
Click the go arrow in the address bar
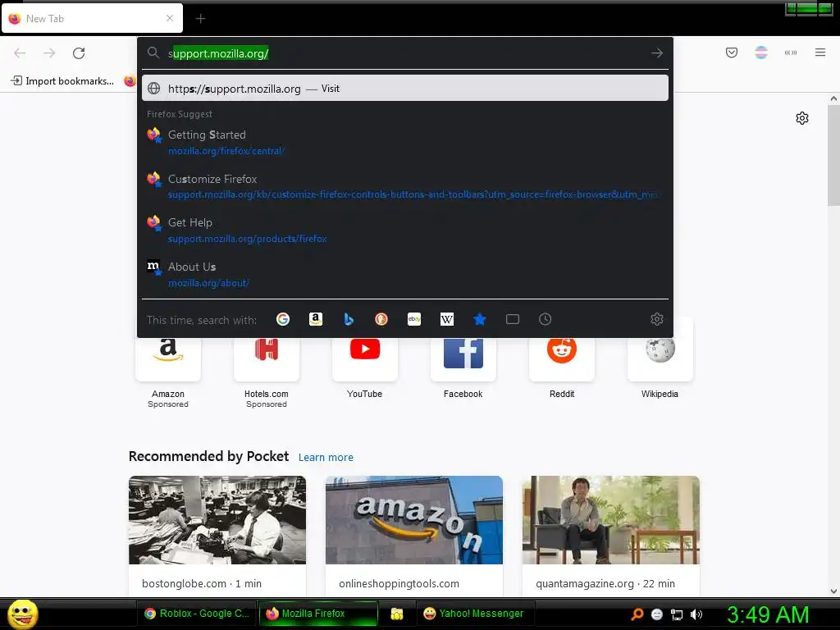[x=657, y=53]
